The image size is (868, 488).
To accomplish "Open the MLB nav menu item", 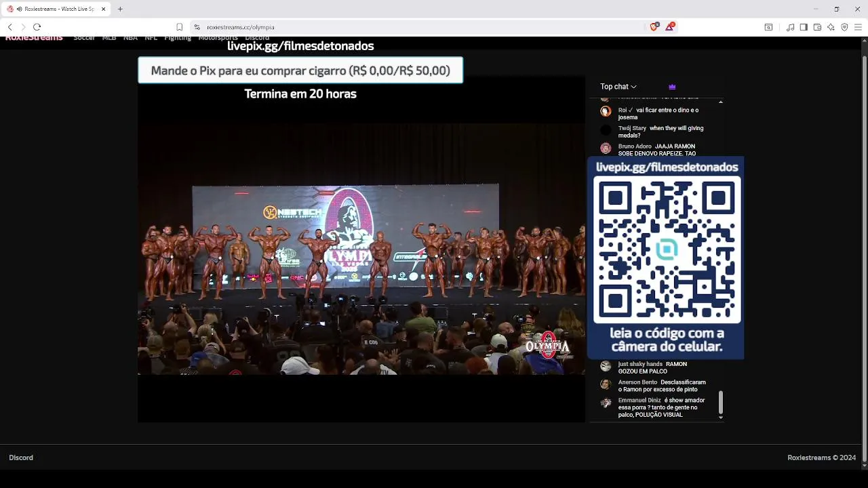I will 109,38.
